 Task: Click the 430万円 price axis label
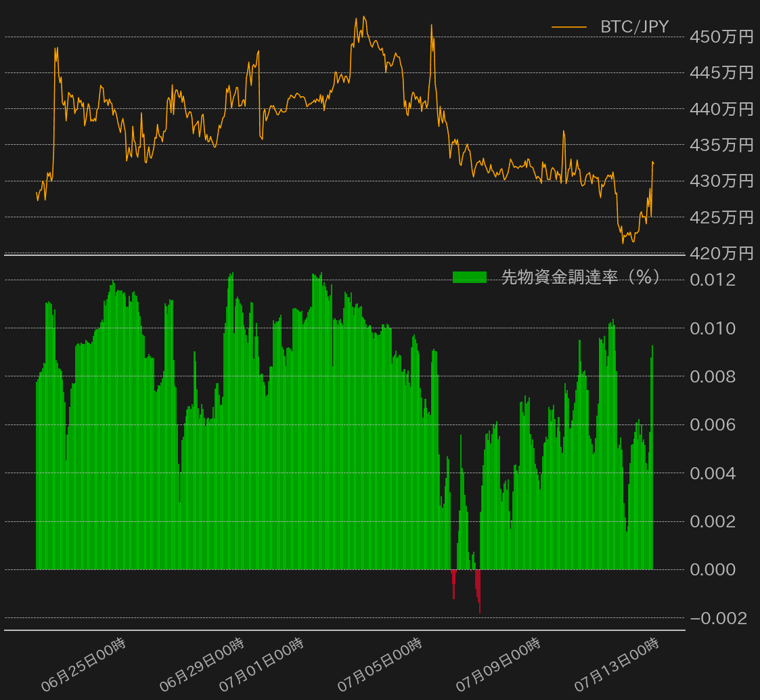coord(721,181)
